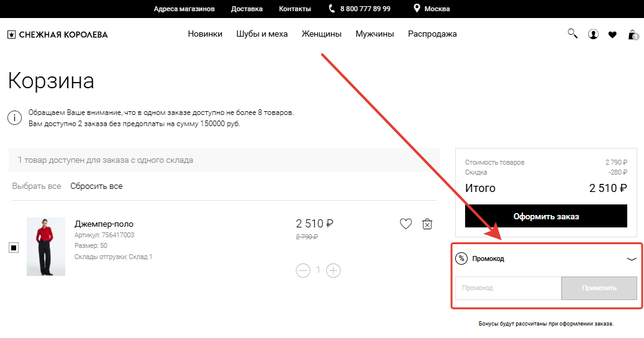Click the quantity value 1
The image size is (644, 338).
[x=318, y=270]
